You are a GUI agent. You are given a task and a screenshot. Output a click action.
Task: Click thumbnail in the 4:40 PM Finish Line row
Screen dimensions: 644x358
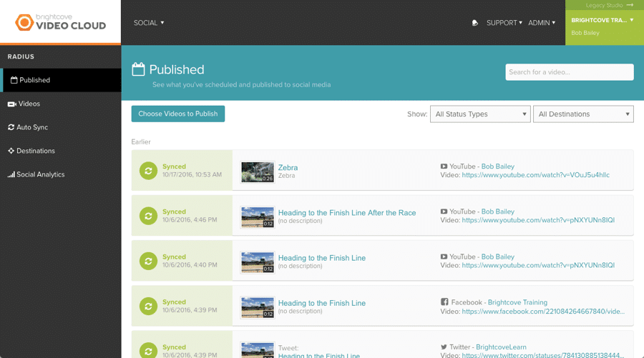tap(258, 262)
